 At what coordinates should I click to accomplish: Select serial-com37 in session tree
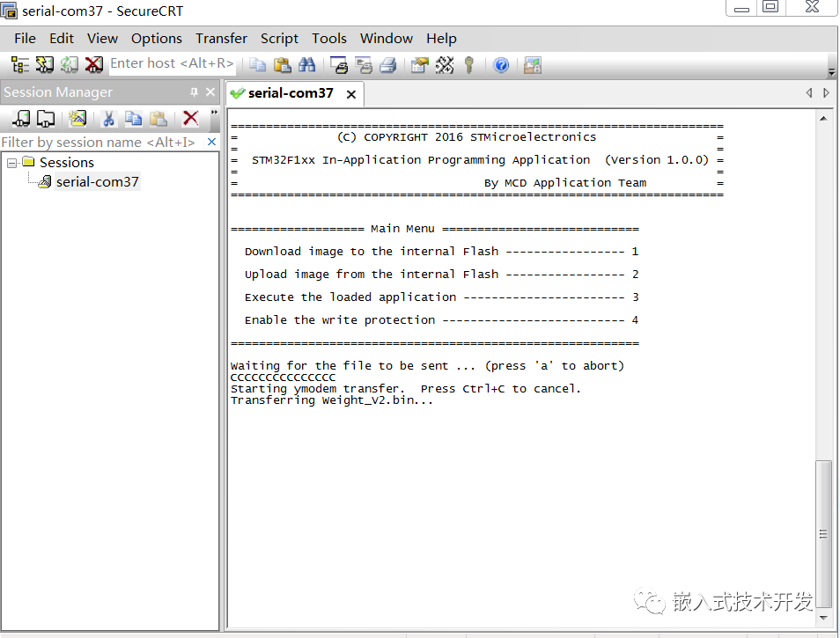[x=97, y=182]
